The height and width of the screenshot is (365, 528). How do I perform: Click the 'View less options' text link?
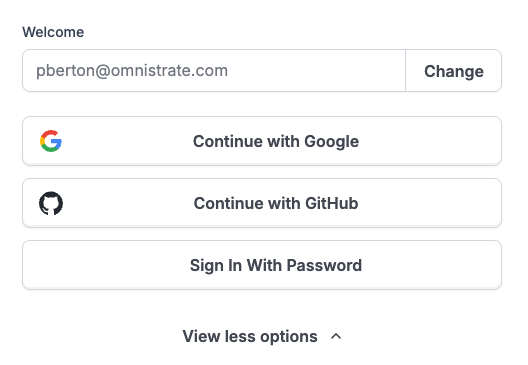[x=250, y=336]
